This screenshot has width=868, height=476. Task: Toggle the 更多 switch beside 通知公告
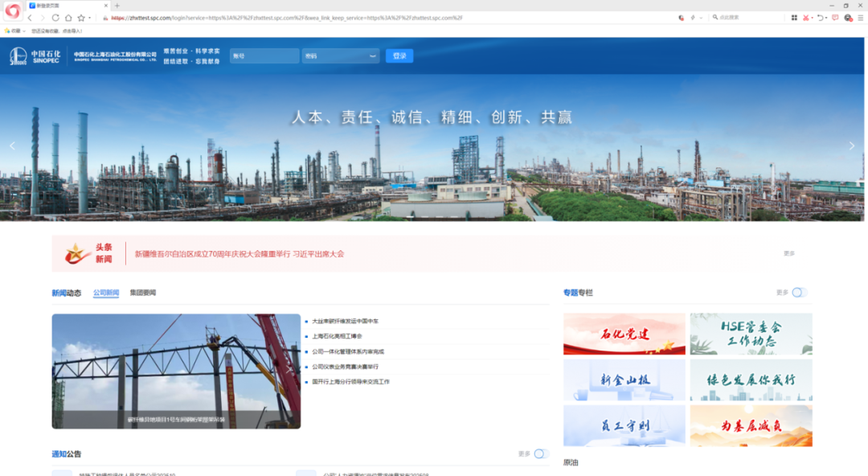[x=541, y=453]
